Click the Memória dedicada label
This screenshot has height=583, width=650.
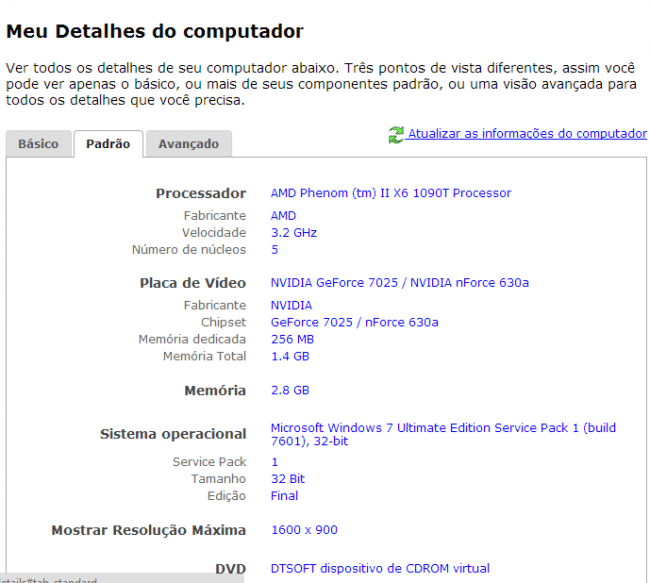coord(192,339)
